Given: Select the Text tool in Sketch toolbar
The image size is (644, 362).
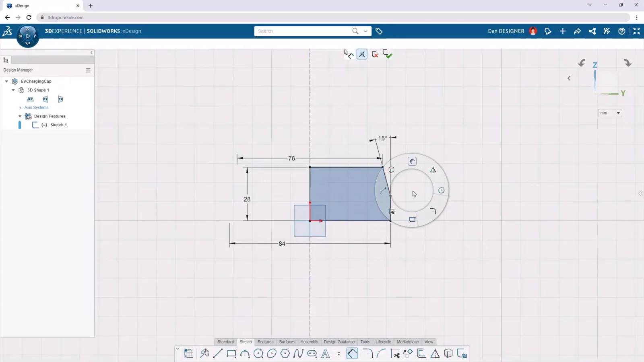Looking at the screenshot, I should click(325, 354).
